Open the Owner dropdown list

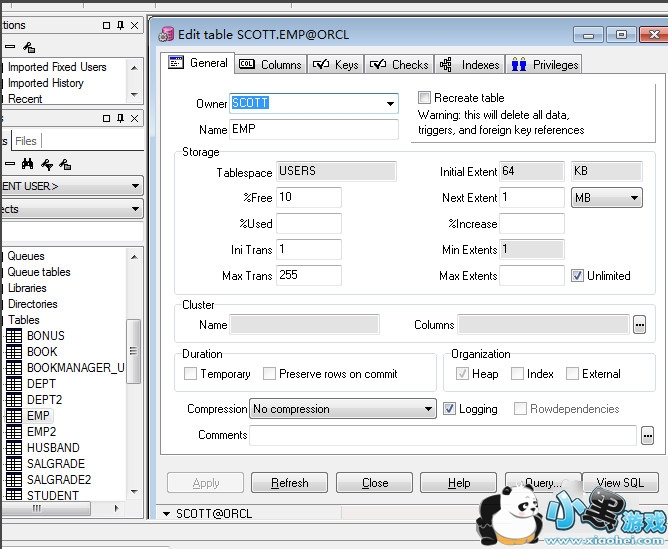coord(389,103)
